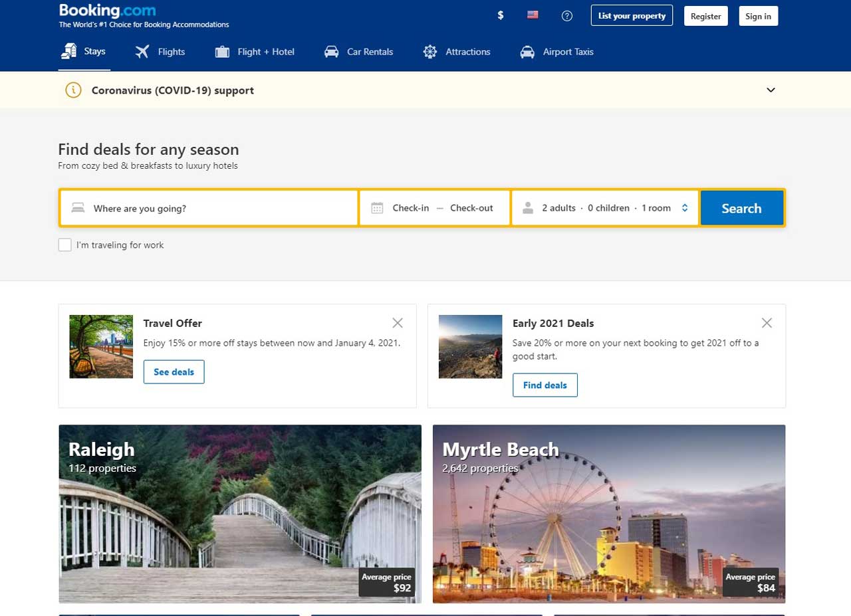Image resolution: width=851 pixels, height=616 pixels.
Task: Click the airplane icon for Flights
Action: 142,52
